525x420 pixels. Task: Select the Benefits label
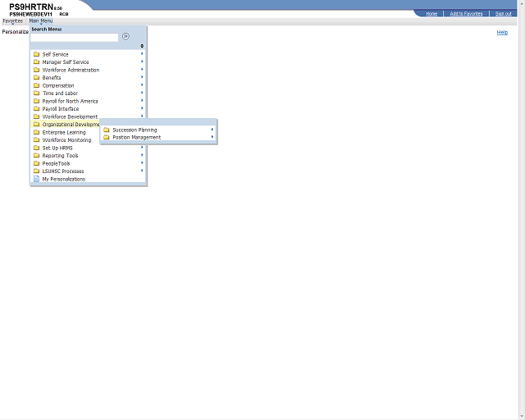click(x=52, y=77)
